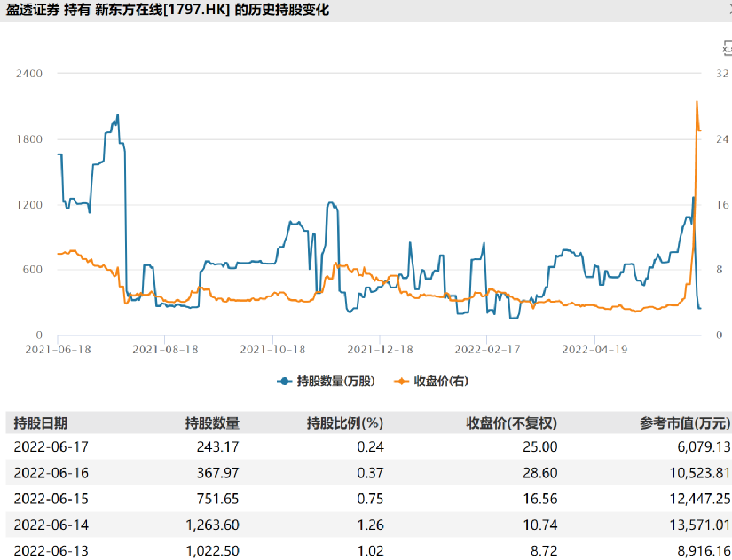Select the 2022-06-15 date cell
Viewport: 732px width, 560px height.
coord(51,499)
